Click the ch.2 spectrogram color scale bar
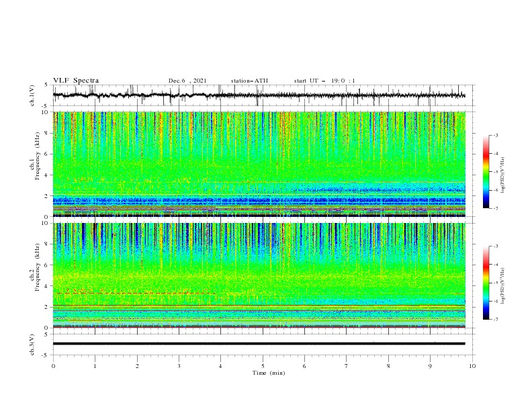Image resolution: width=532 pixels, height=411 pixels. (x=486, y=283)
